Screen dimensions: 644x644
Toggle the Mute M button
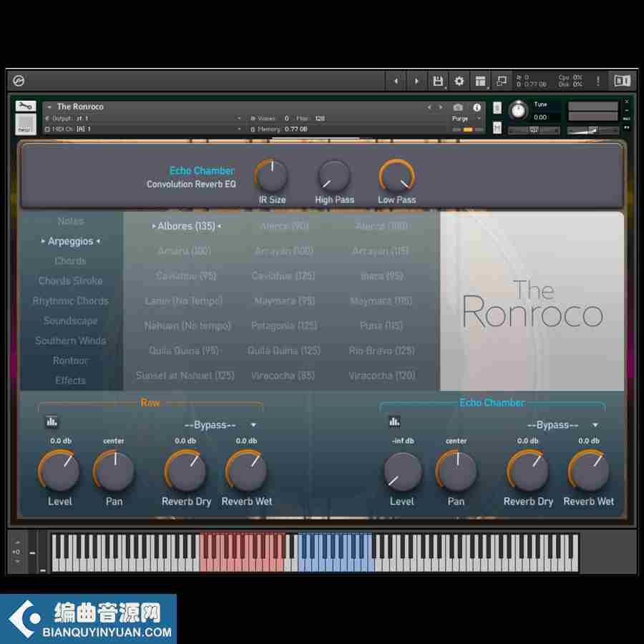[497, 128]
